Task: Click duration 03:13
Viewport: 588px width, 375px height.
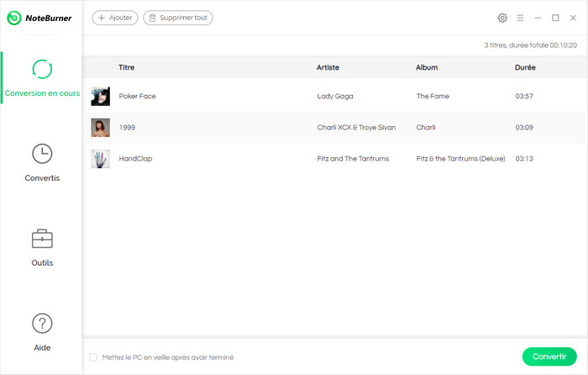Action: [524, 158]
